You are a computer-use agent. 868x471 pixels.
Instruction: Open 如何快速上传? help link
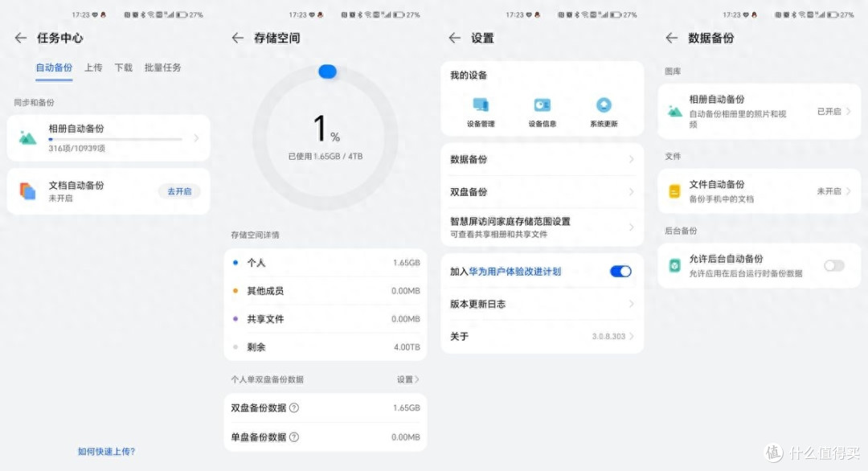(x=106, y=452)
